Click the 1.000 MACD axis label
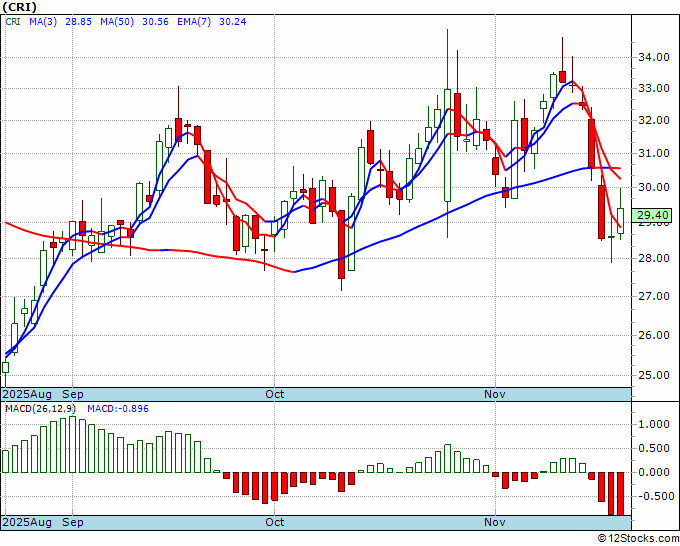 click(654, 425)
